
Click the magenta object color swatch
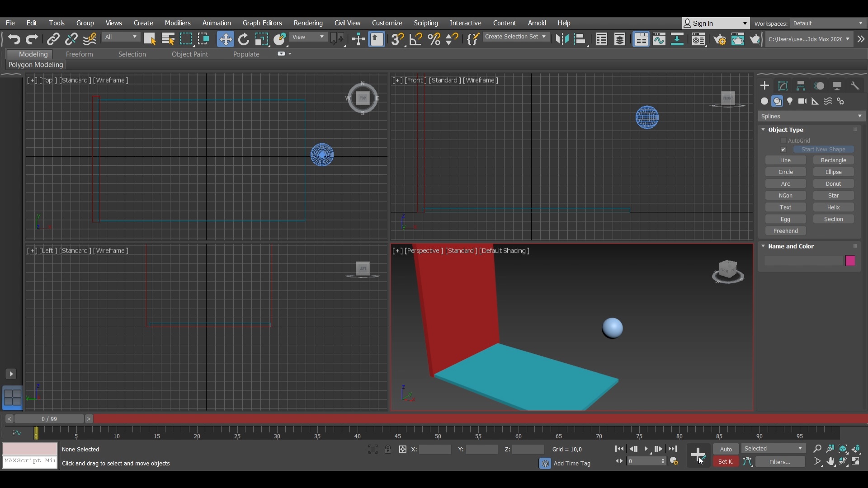[850, 261]
